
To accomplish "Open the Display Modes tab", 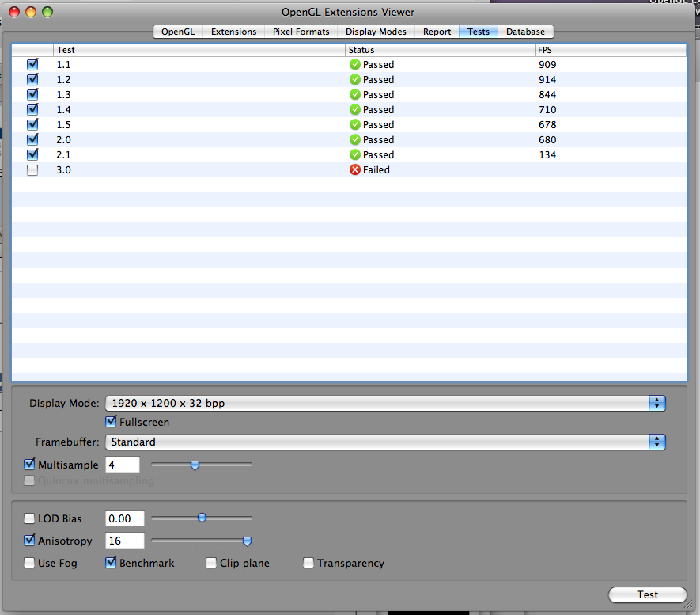I will (376, 32).
